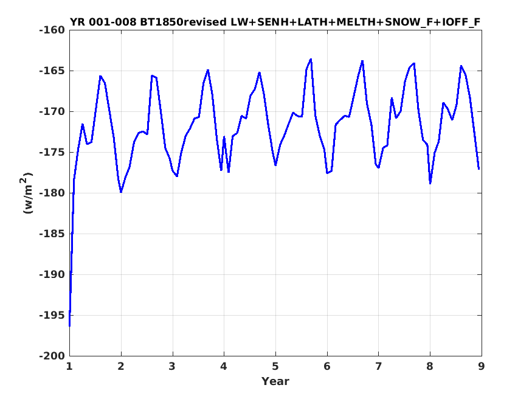Screen dimensions: 532x399
Task: Click x-axis tick label 2
Action: pyautogui.click(x=121, y=366)
